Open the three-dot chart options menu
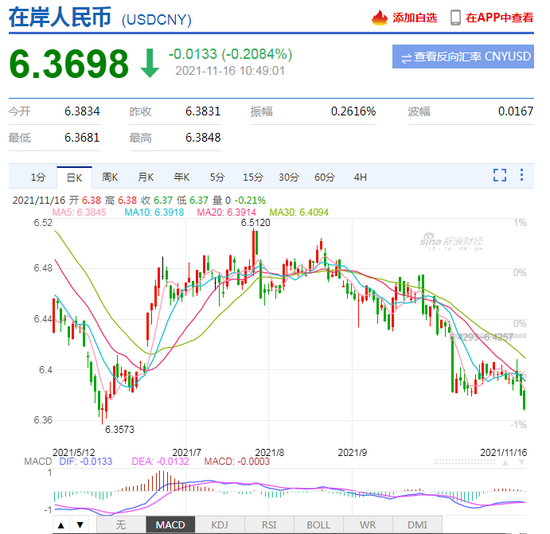Viewport: 550px width, 534px height. point(522,175)
